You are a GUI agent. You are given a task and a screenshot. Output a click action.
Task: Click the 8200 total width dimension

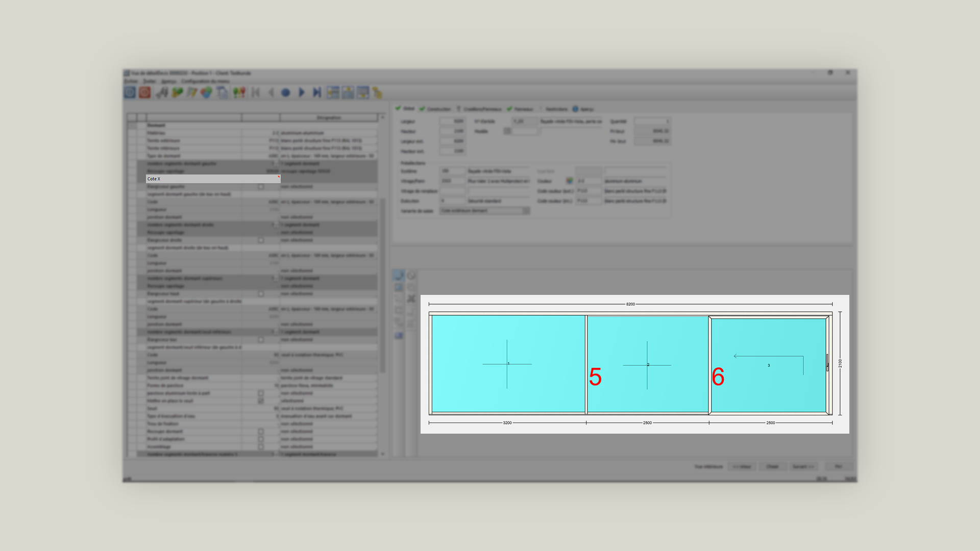[630, 304]
